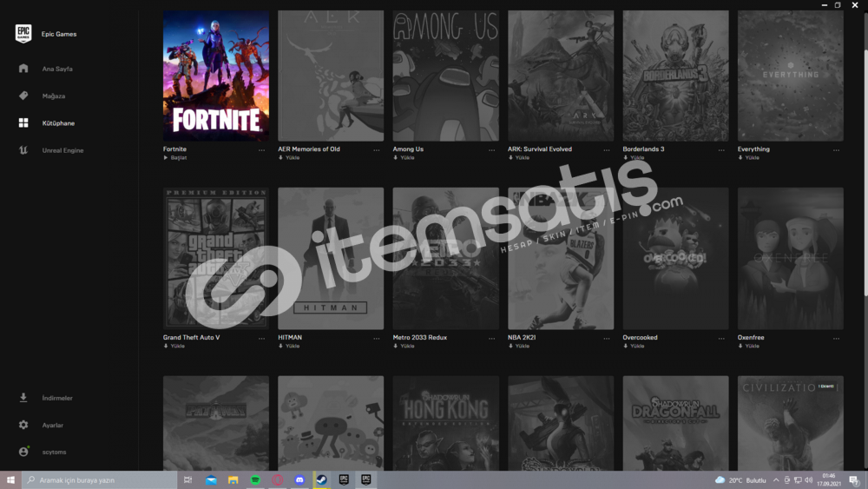The height and width of the screenshot is (489, 868).
Task: Install AER Memories of Old via Yükle
Action: (289, 158)
